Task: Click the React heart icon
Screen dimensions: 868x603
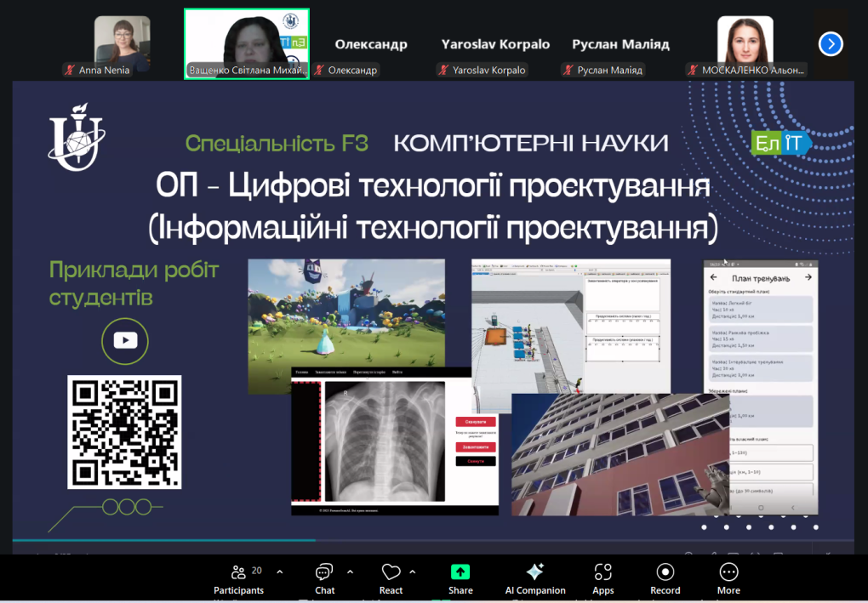Action: coord(391,572)
